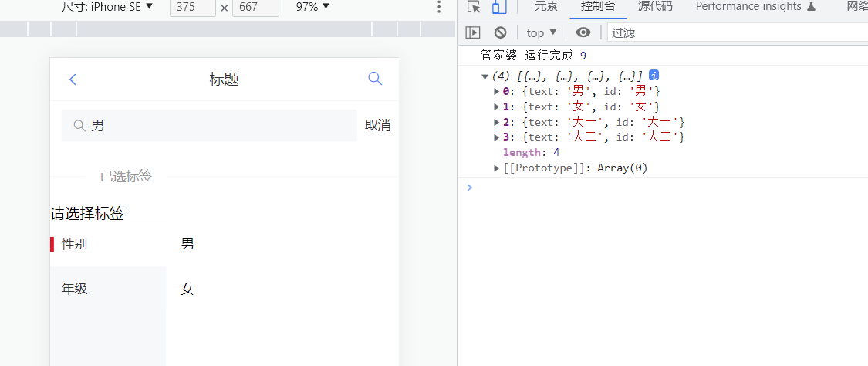868x366 pixels.
Task: Tap the back arrow in header
Action: (x=73, y=80)
